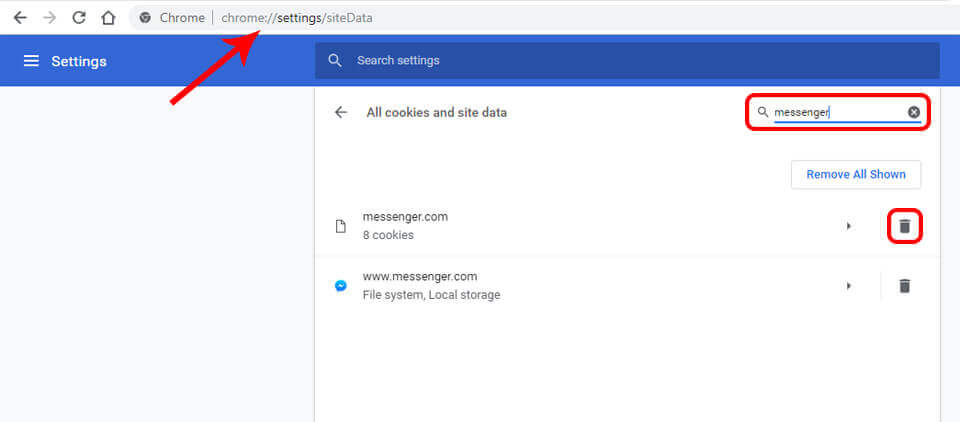Image resolution: width=960 pixels, height=422 pixels.
Task: Click the Chrome site info icon
Action: click(145, 18)
